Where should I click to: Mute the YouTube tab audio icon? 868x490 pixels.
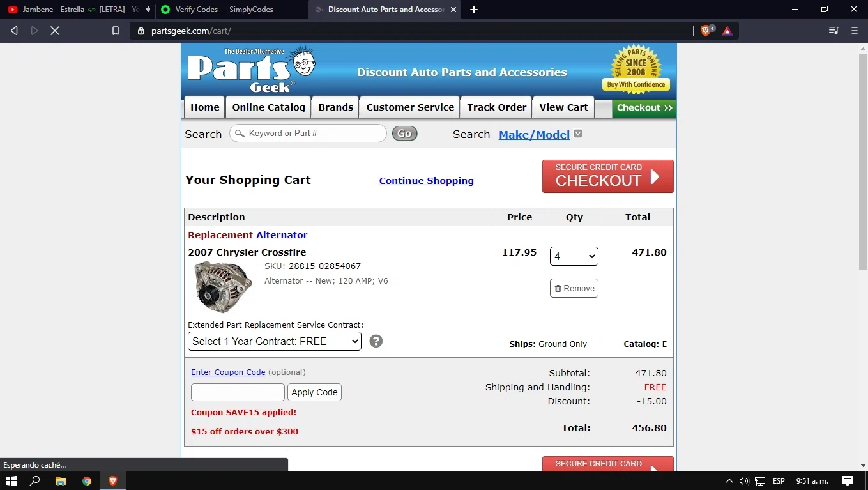pos(148,10)
